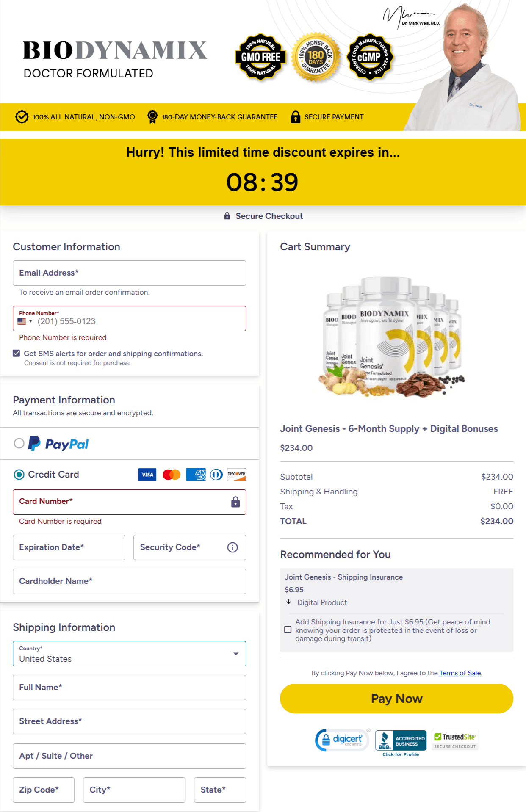Select PayPal as payment method
Viewport: 526px width, 812px height.
click(19, 443)
